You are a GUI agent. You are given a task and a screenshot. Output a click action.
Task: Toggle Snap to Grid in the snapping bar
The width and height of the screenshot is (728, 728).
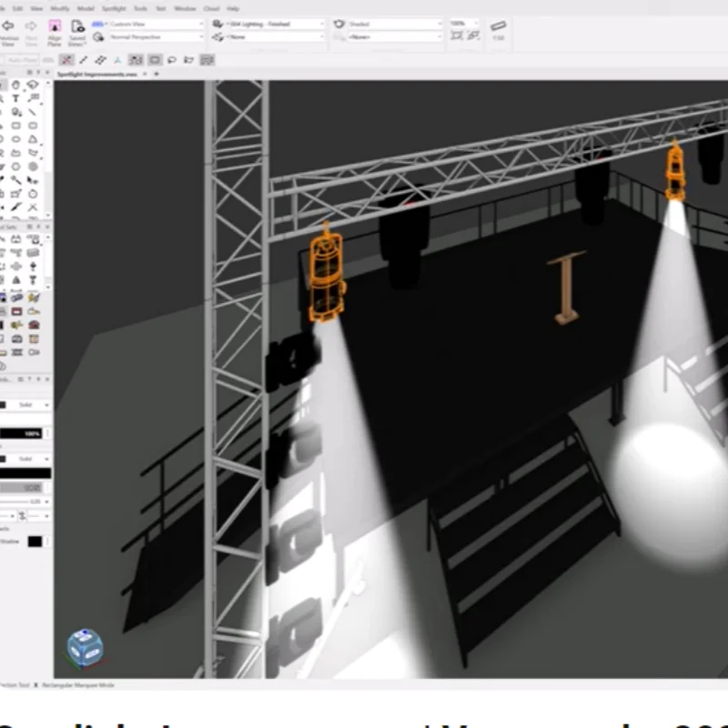[66, 59]
